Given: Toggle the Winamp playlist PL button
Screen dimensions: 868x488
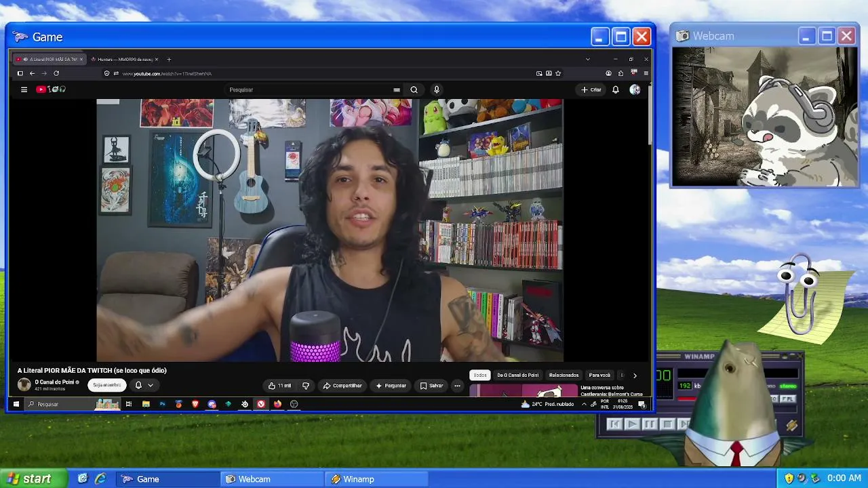Looking at the screenshot, I should coord(788,399).
